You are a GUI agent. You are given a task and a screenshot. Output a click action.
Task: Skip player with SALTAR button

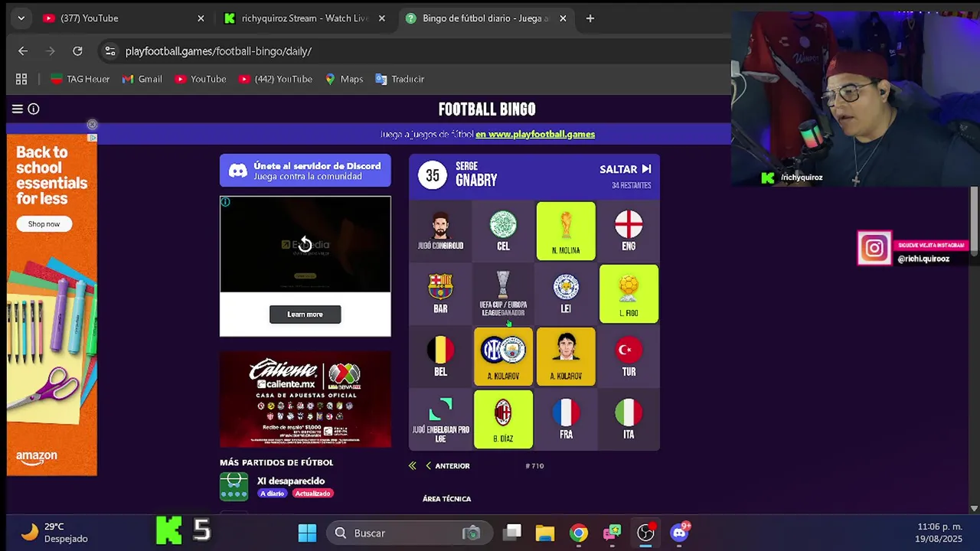tap(626, 169)
